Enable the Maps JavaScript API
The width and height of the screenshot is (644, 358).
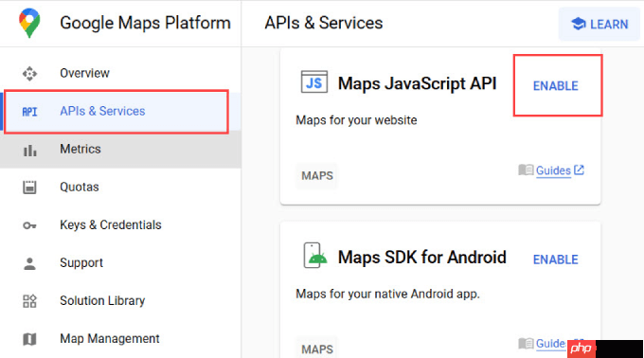point(556,86)
